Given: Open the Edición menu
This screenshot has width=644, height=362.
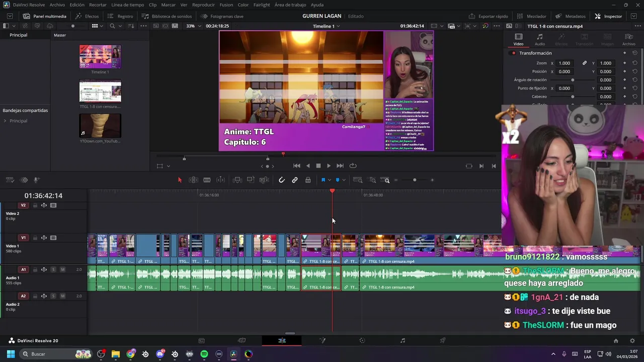Looking at the screenshot, I should click(x=77, y=5).
